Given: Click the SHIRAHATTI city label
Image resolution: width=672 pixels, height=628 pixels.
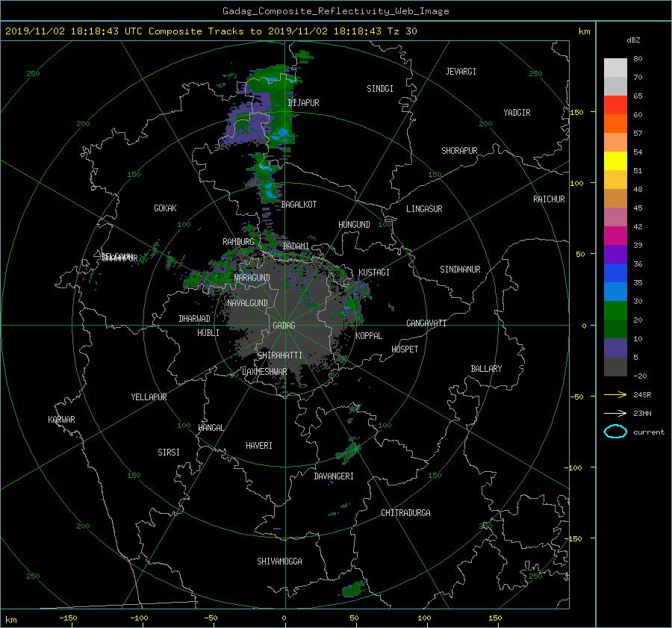Looking at the screenshot, I should [x=280, y=355].
